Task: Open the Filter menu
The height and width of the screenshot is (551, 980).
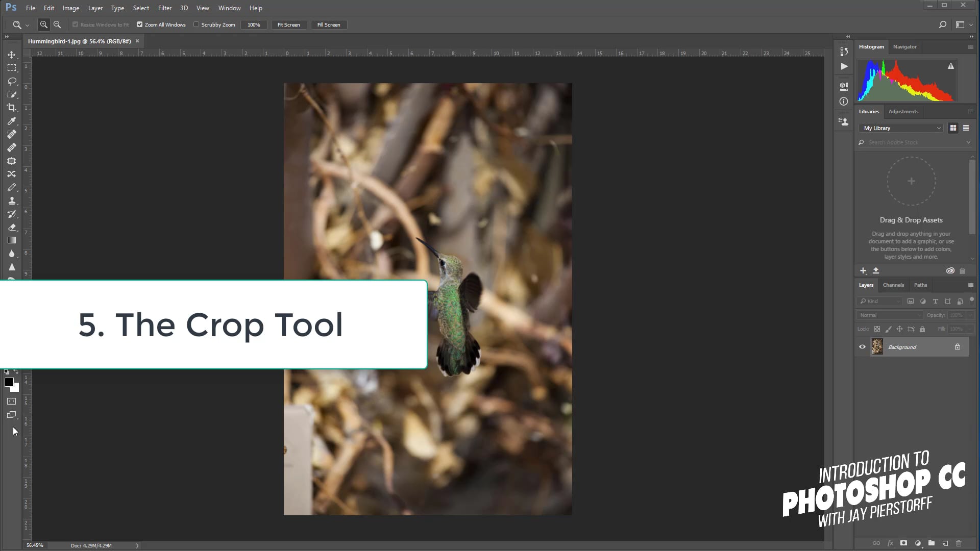Action: [x=164, y=8]
